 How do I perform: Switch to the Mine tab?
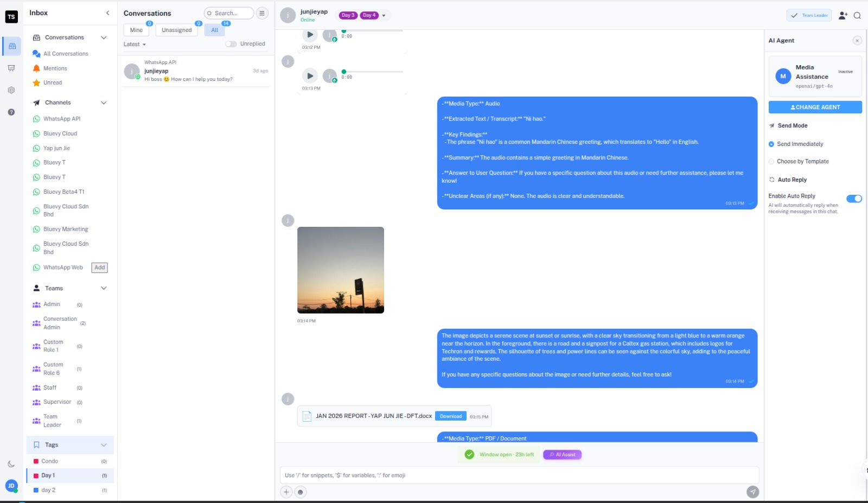click(136, 30)
